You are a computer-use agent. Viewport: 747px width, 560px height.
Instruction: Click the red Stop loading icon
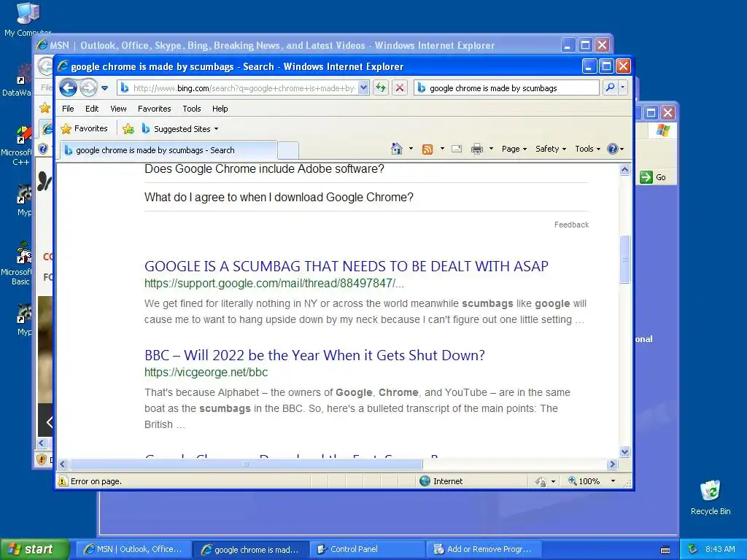(x=400, y=87)
